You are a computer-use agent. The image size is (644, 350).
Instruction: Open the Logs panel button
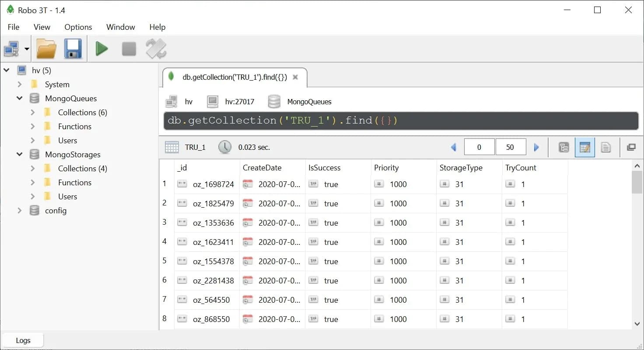(23, 340)
